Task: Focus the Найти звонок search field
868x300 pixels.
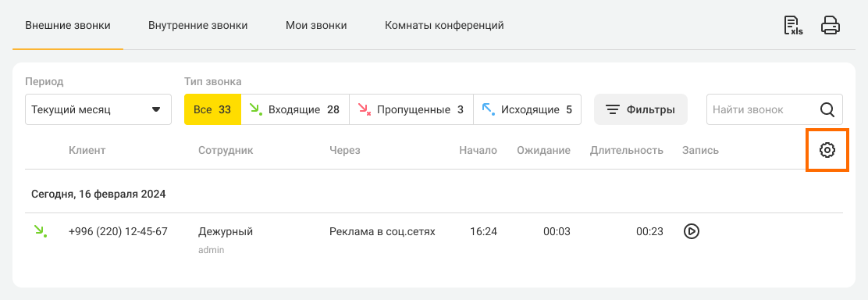Action: 763,109
